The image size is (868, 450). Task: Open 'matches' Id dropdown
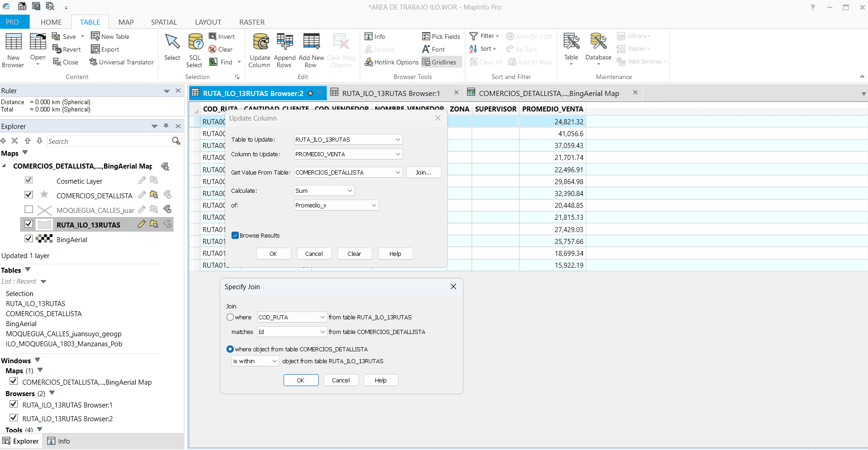pos(292,332)
